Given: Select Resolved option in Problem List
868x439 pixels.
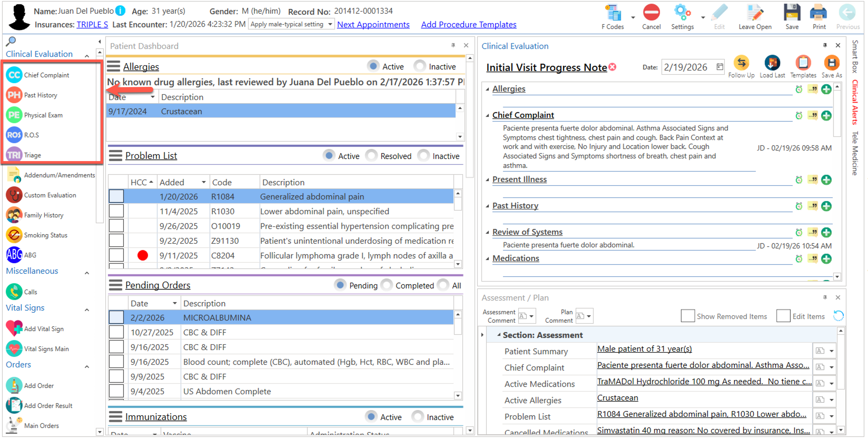Looking at the screenshot, I should click(x=371, y=156).
